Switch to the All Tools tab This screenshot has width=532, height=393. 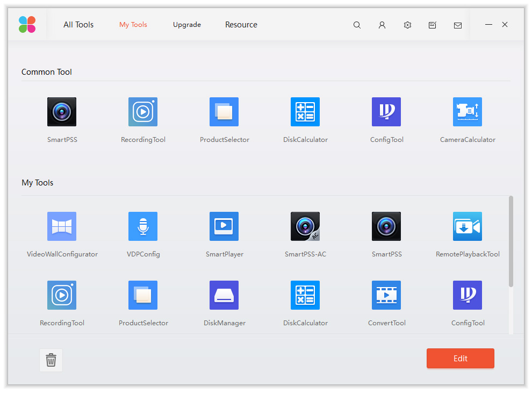78,24
